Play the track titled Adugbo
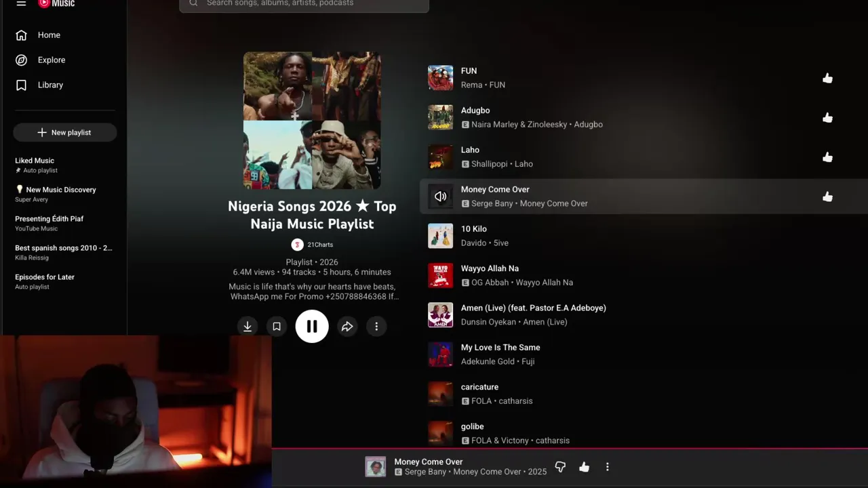 pos(475,110)
